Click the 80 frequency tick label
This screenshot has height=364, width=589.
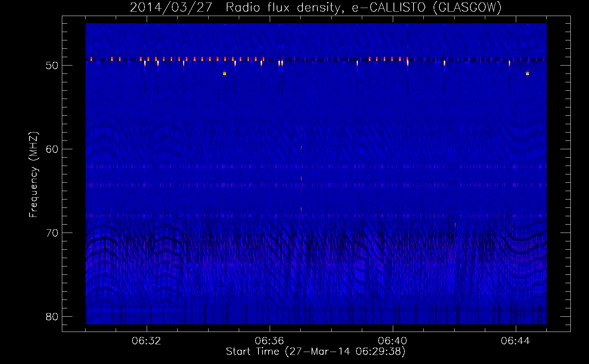pos(52,317)
